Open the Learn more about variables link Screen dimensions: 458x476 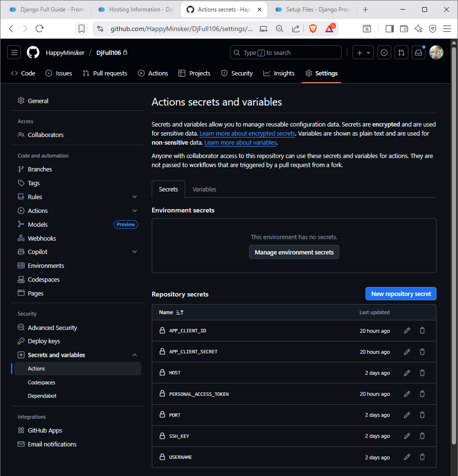click(240, 142)
